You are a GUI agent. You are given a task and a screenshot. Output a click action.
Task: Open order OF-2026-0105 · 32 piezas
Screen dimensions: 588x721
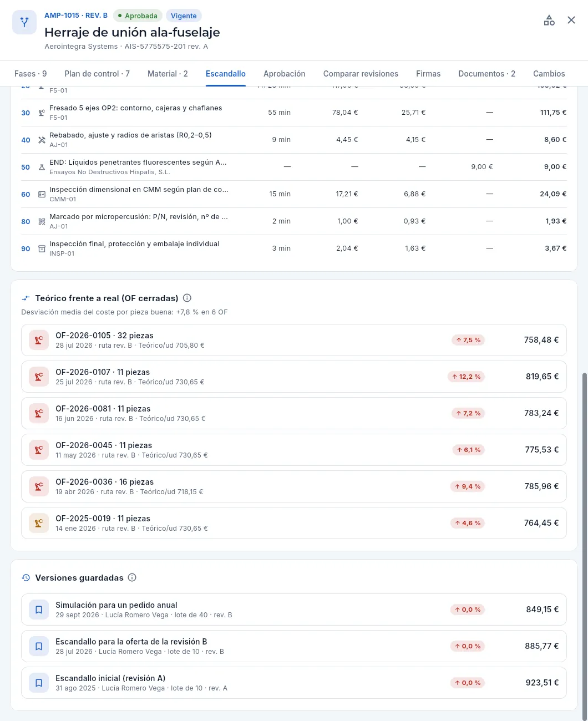point(294,340)
